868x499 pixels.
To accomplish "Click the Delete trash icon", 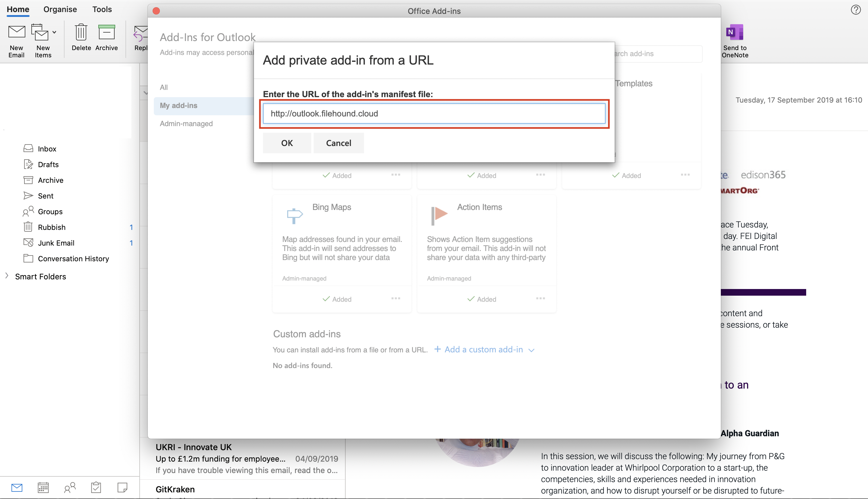I will (81, 33).
